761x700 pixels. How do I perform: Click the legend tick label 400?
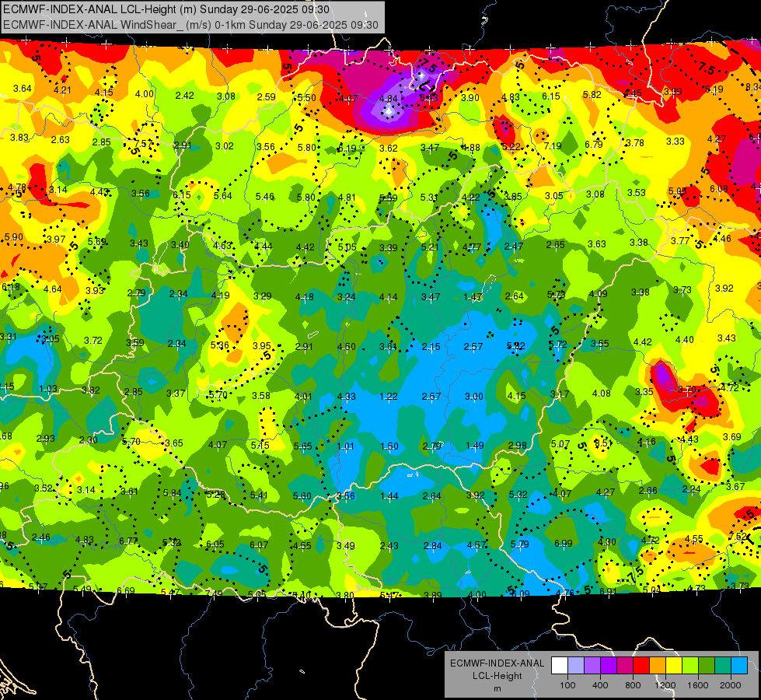tap(600, 685)
